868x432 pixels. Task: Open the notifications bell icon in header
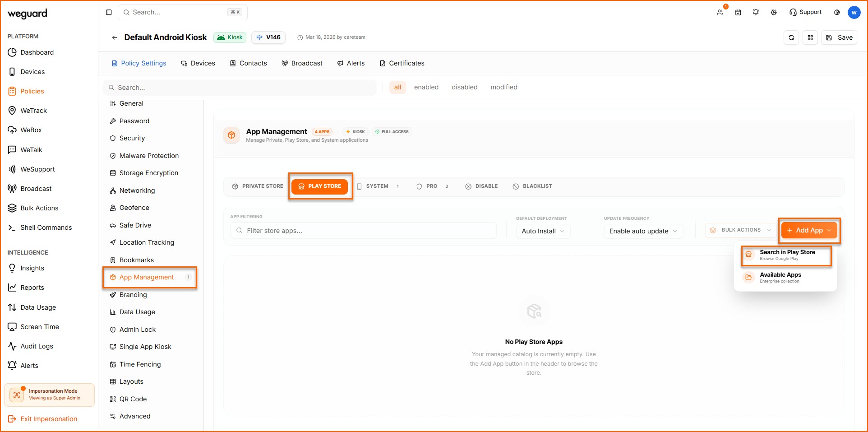pyautogui.click(x=756, y=12)
